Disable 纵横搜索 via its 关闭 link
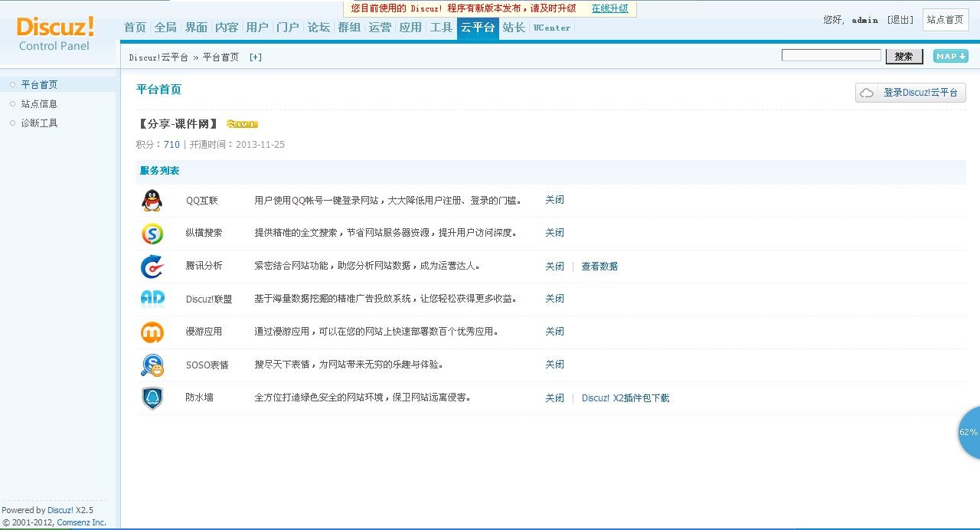This screenshot has height=530, width=980. pyautogui.click(x=554, y=233)
